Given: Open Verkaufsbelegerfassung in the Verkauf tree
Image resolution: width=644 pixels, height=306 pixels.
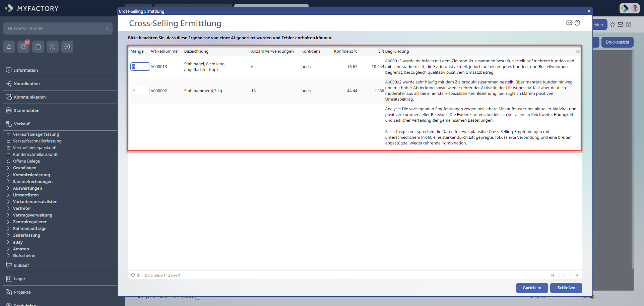Looking at the screenshot, I should click(x=36, y=134).
